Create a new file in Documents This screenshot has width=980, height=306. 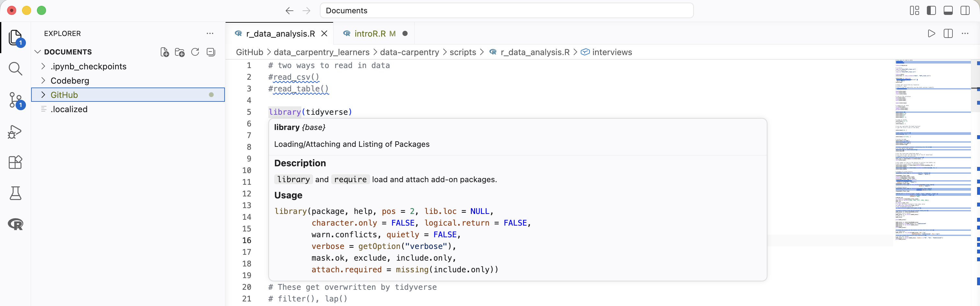pos(164,52)
